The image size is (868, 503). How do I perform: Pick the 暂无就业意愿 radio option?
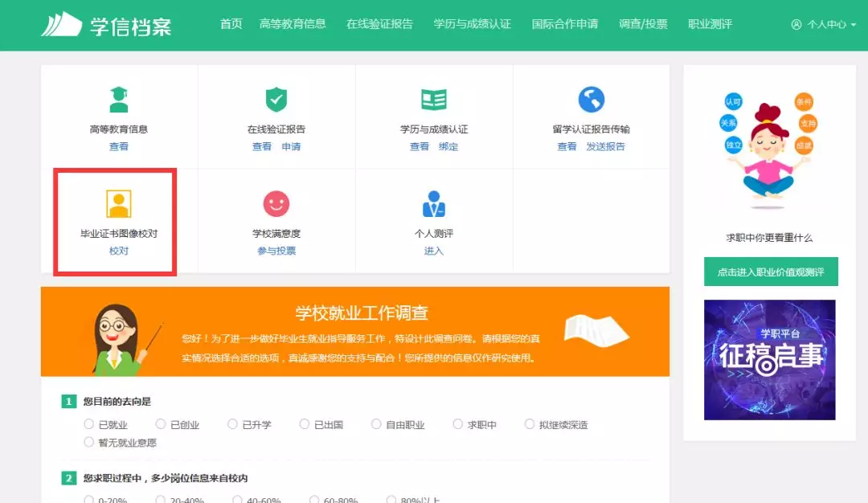click(89, 442)
